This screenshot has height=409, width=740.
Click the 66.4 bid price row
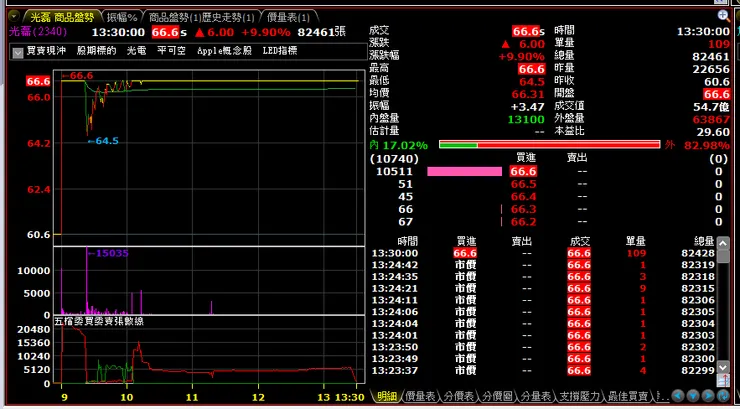523,197
